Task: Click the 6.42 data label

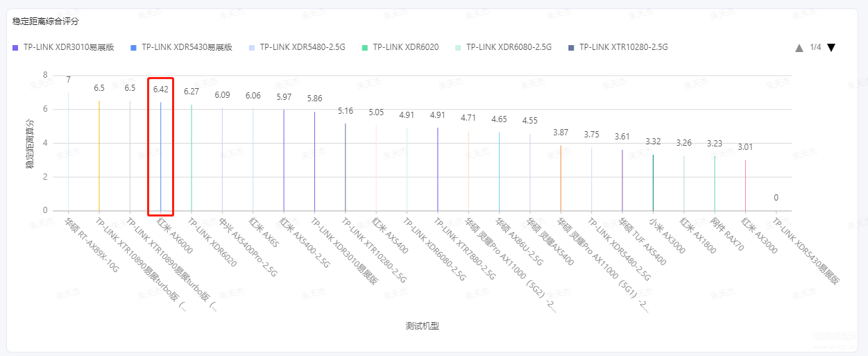Action: 161,89
